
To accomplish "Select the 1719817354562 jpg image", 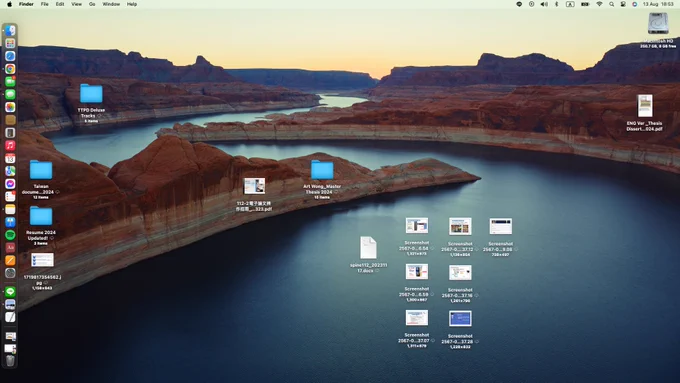I will [42, 260].
